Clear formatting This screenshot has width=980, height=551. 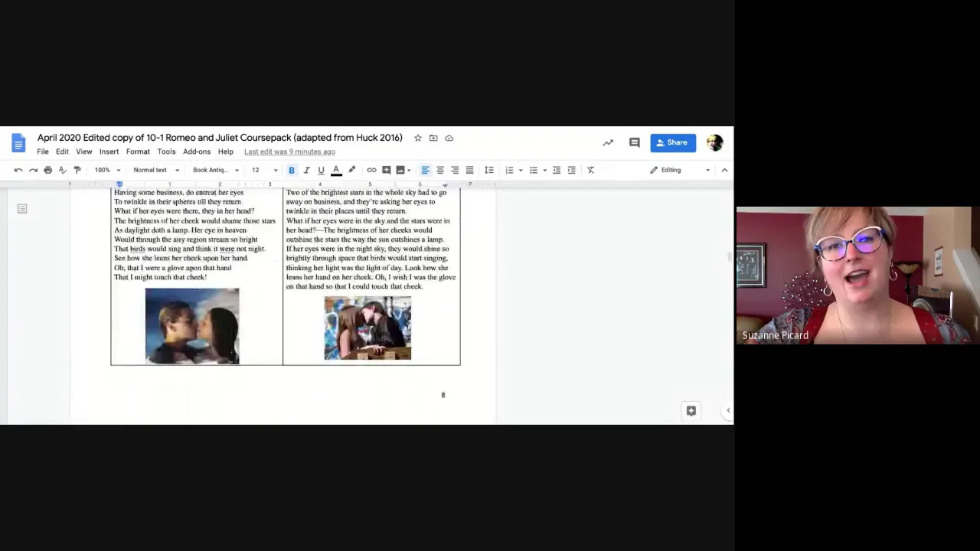pyautogui.click(x=590, y=170)
